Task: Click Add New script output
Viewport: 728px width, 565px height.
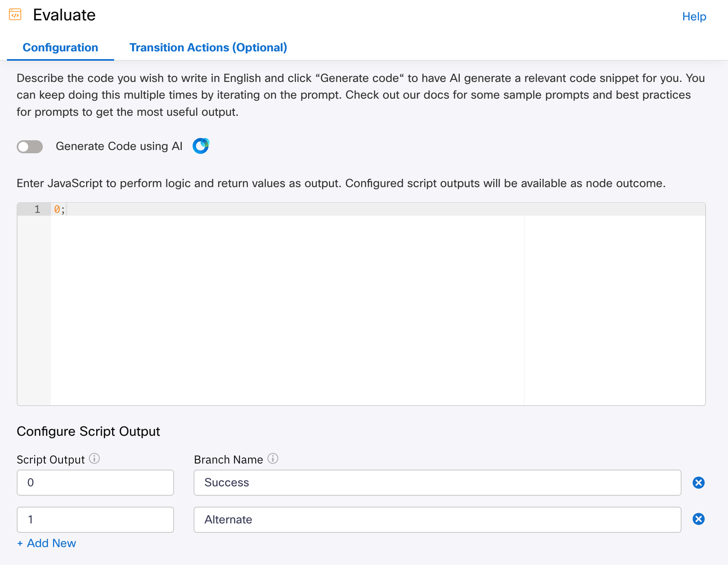Action: (47, 543)
